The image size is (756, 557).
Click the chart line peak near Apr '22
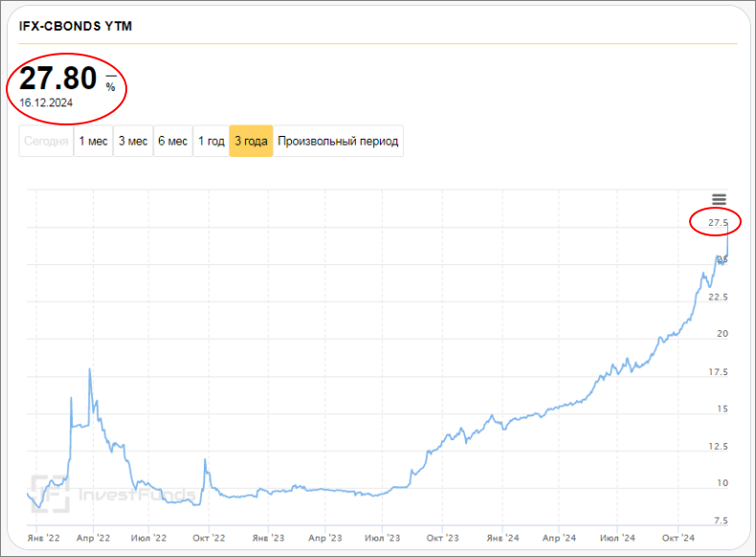click(x=90, y=369)
